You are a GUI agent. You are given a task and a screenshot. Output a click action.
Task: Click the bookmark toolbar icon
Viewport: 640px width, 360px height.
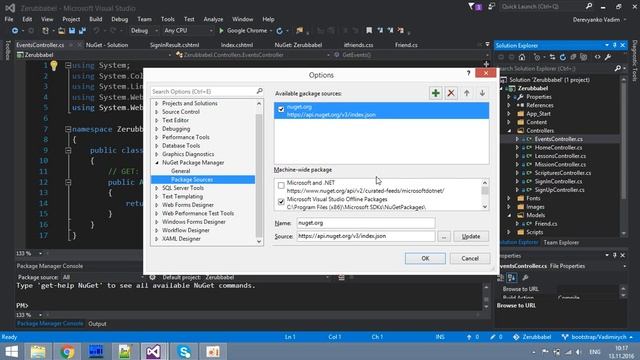(x=369, y=31)
